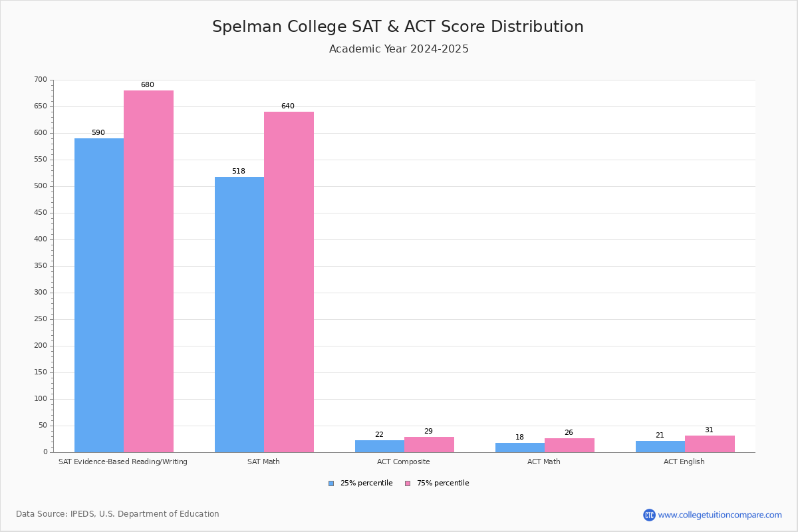The height and width of the screenshot is (532, 798).
Task: Select the SAT Reading/Writing 75th percentile bar (680)
Action: 148,271
